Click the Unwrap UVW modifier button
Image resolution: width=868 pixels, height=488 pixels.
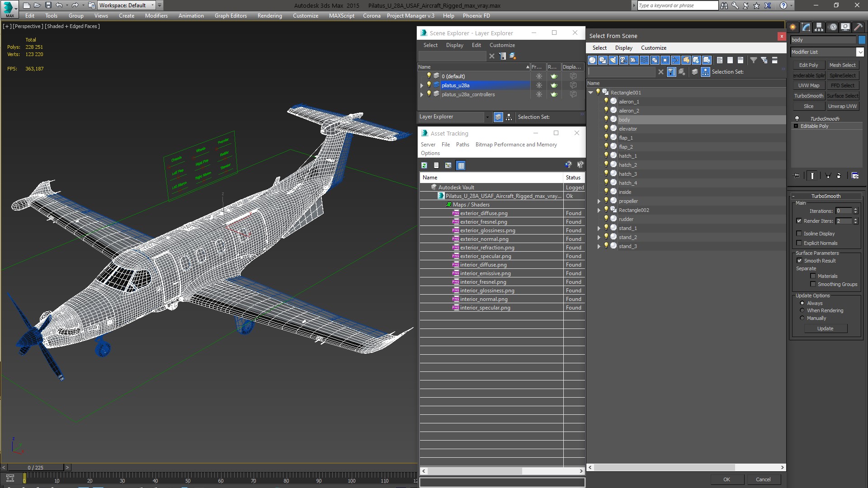click(x=842, y=106)
